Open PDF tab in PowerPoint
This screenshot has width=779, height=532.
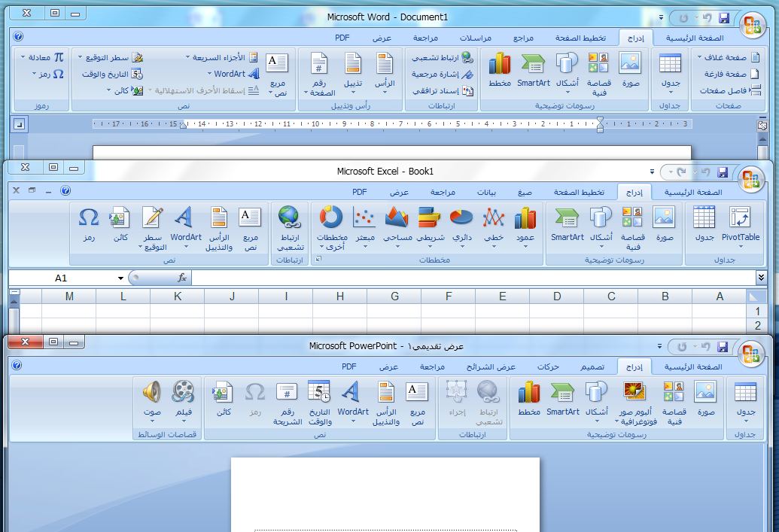[x=348, y=366]
